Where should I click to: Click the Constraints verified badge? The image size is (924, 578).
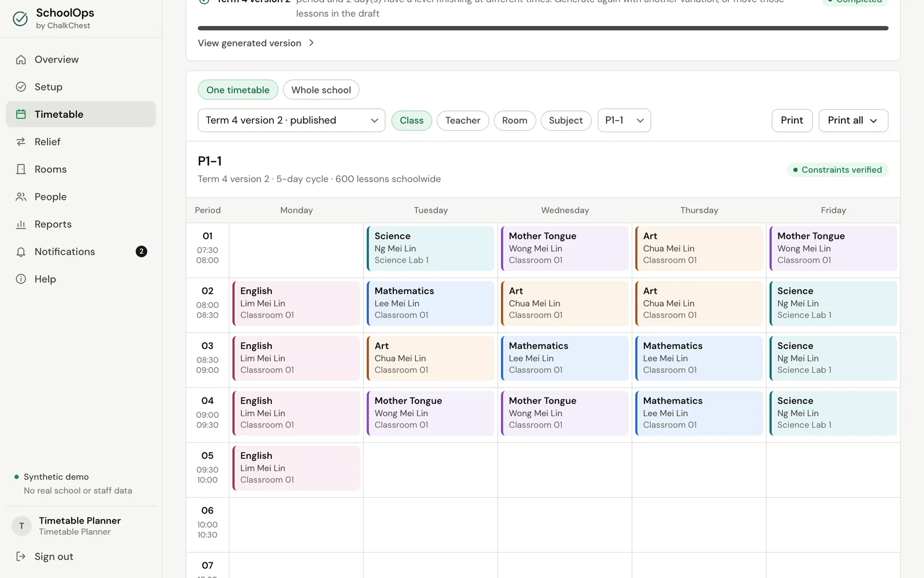coord(837,170)
